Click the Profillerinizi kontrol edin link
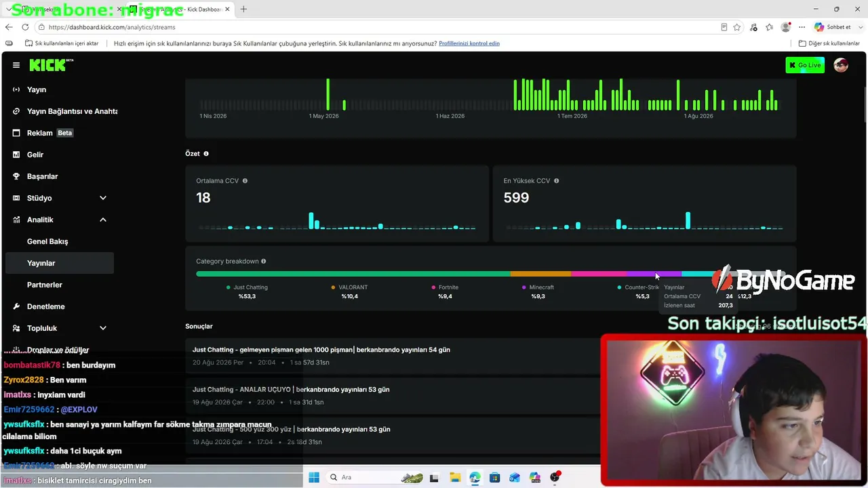Screen dimensions: 868x488 click(469, 43)
